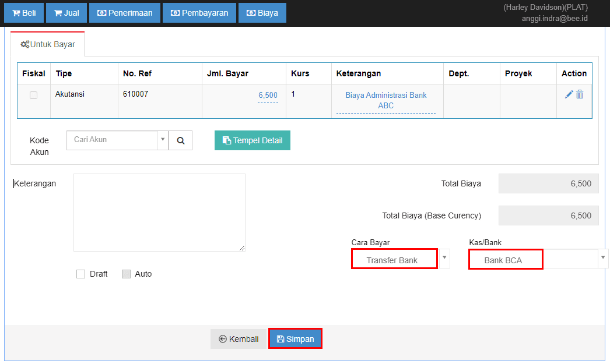Delete the row using the trash icon
610x364 pixels.
coord(580,94)
